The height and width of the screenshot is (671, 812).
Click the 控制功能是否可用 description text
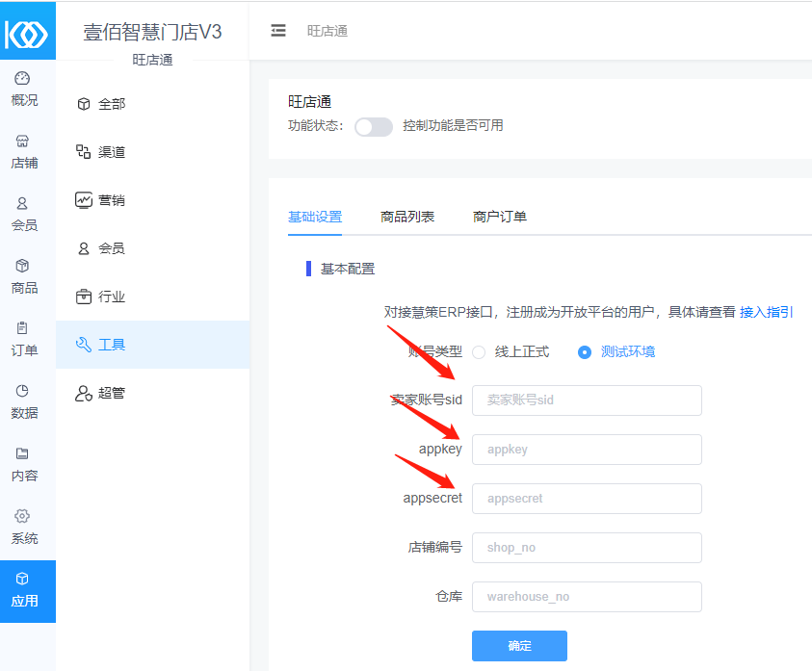[453, 126]
